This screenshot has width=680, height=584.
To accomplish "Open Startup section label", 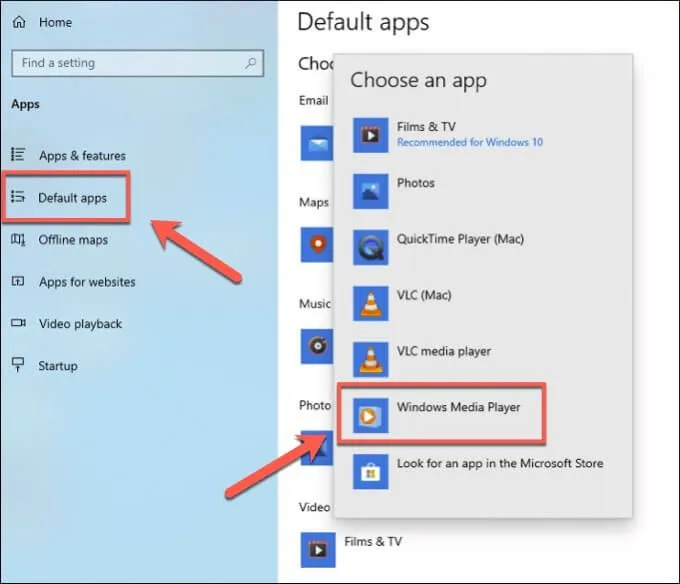I will 58,366.
